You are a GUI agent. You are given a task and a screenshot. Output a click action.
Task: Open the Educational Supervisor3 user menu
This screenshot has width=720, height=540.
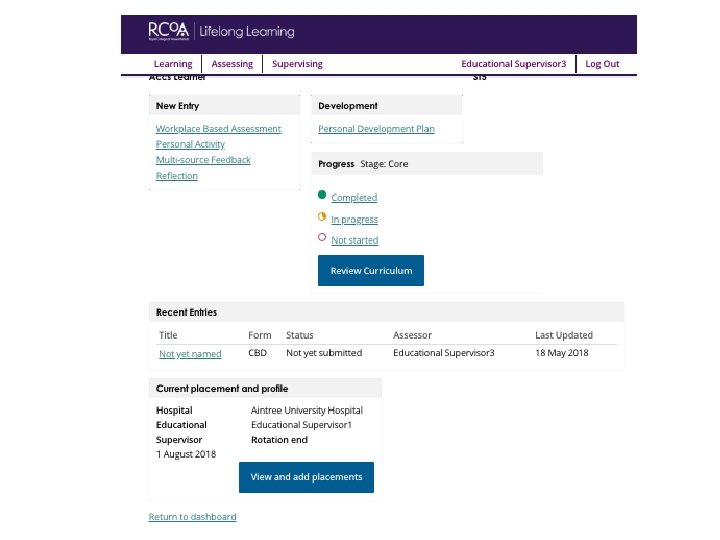coord(513,64)
